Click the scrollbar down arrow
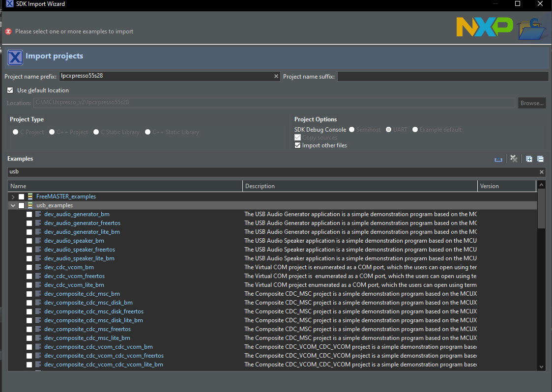552x392 pixels. point(541,366)
